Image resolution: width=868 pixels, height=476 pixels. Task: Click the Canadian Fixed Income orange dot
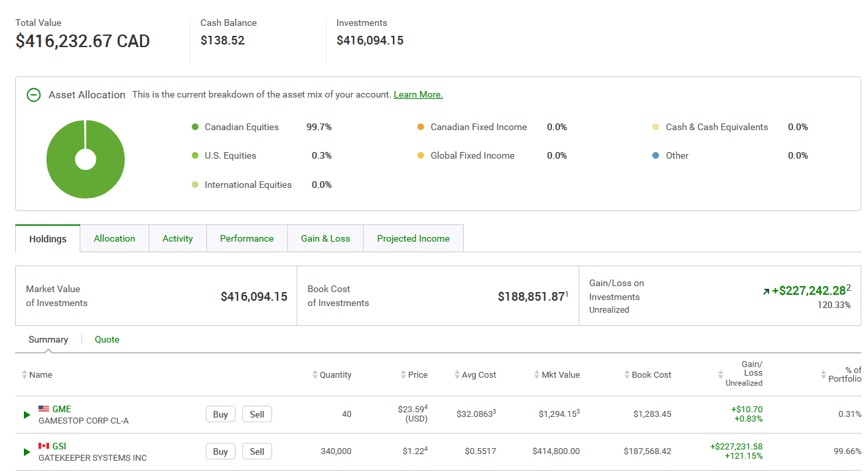(x=421, y=127)
